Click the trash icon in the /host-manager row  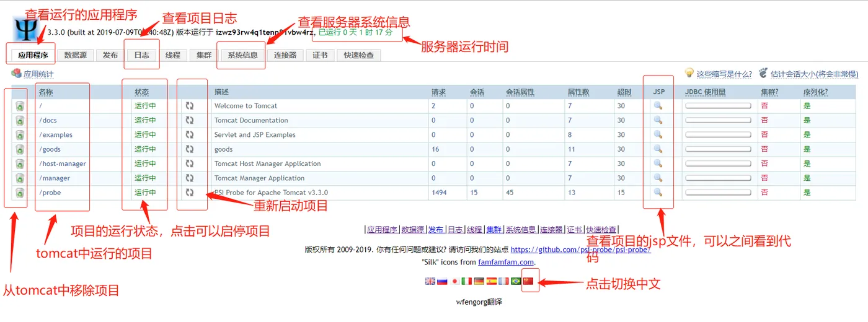(x=20, y=164)
